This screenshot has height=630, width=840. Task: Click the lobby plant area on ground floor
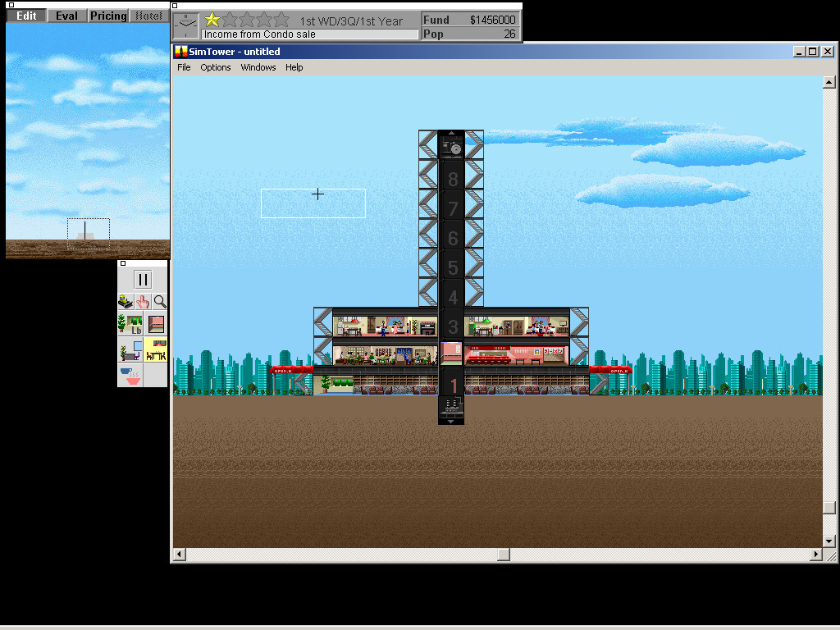[x=333, y=384]
